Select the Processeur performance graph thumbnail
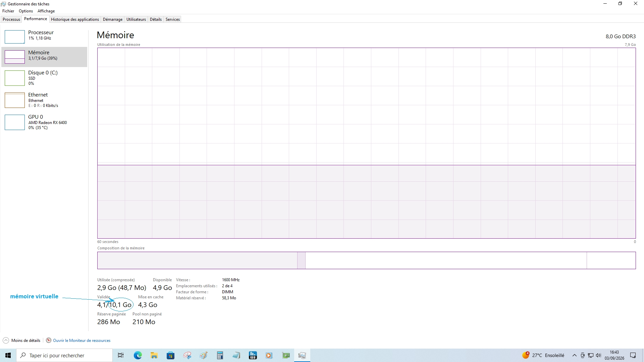The image size is (644, 362). [x=15, y=37]
